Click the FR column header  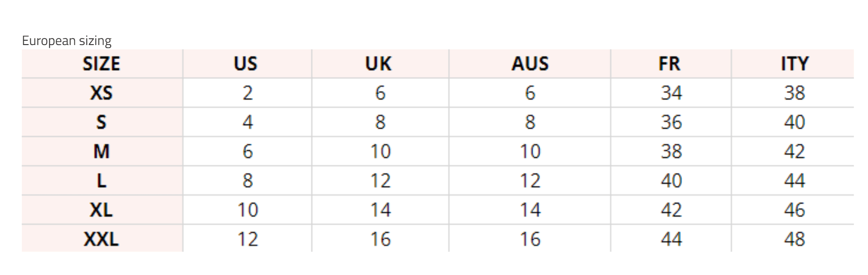click(x=670, y=64)
